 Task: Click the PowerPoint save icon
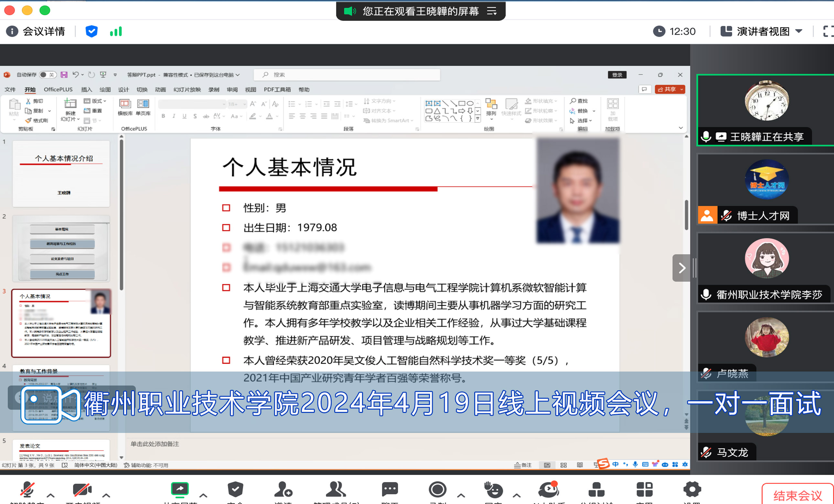64,75
